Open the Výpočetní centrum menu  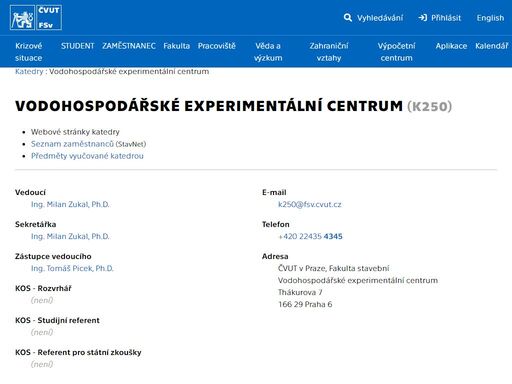396,52
